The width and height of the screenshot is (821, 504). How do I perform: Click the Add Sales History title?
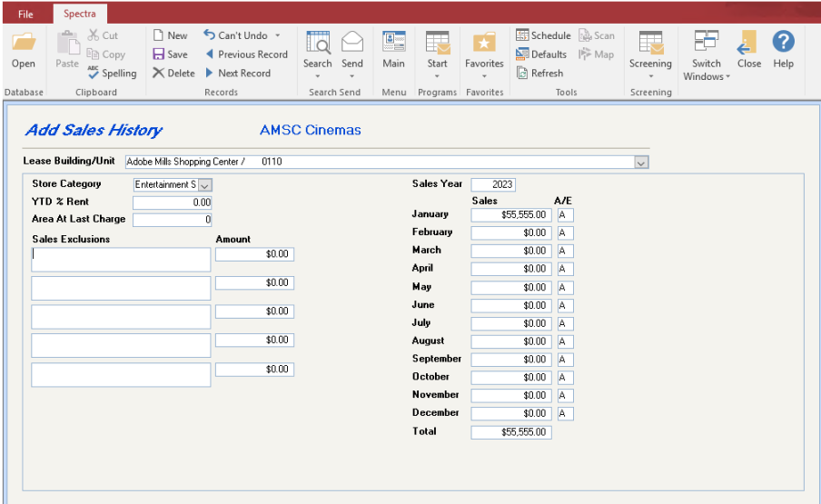[94, 130]
